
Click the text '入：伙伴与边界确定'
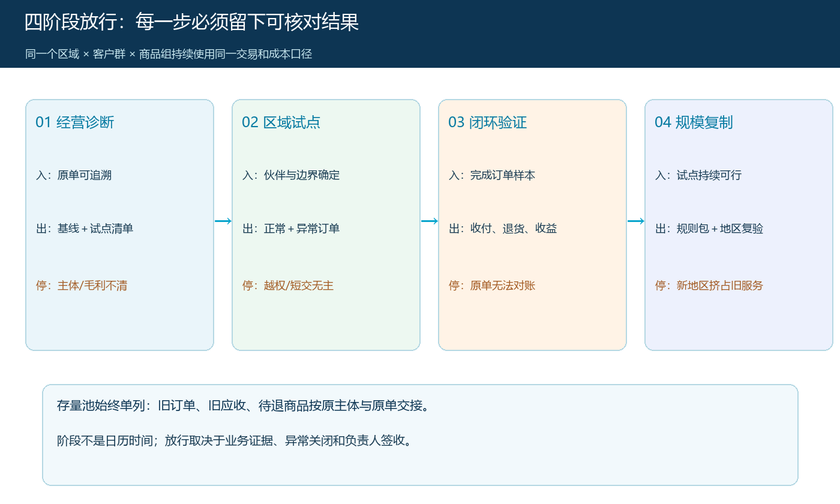point(291,175)
